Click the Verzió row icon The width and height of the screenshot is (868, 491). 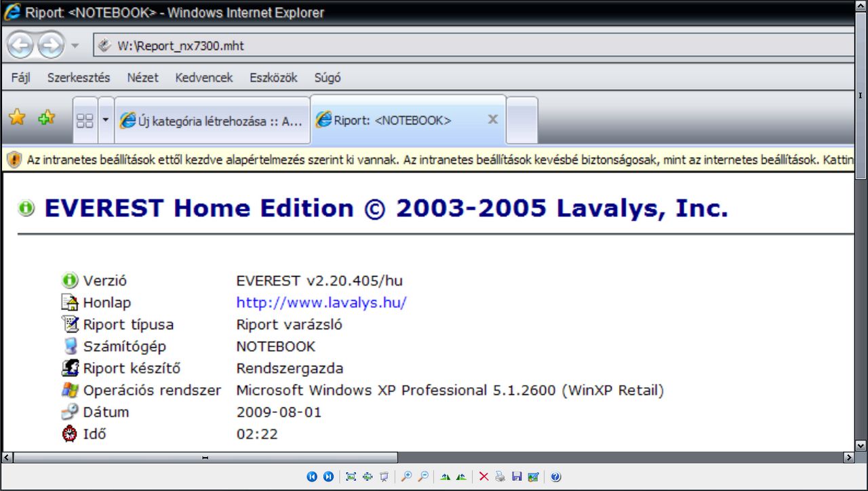tap(70, 281)
